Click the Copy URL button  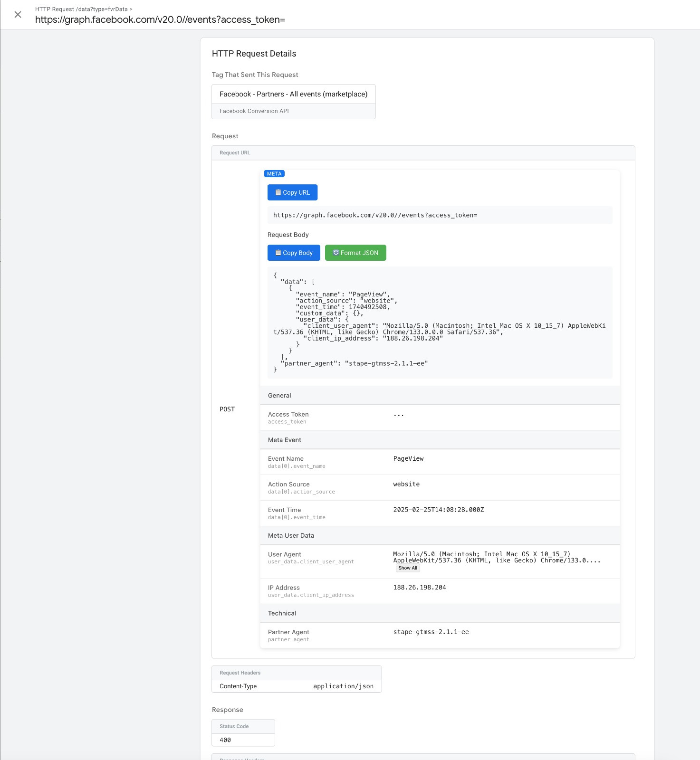pos(292,192)
